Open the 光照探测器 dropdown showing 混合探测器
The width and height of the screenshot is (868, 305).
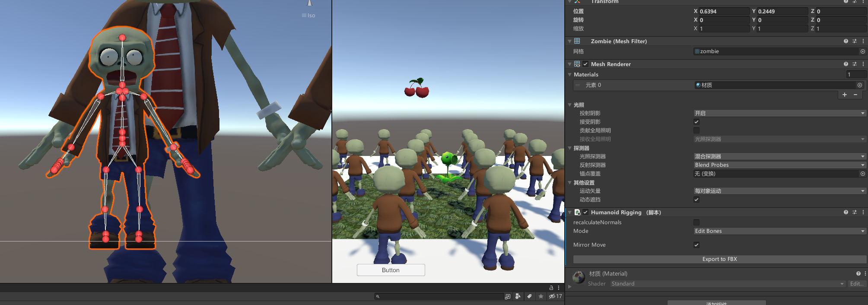click(x=780, y=156)
